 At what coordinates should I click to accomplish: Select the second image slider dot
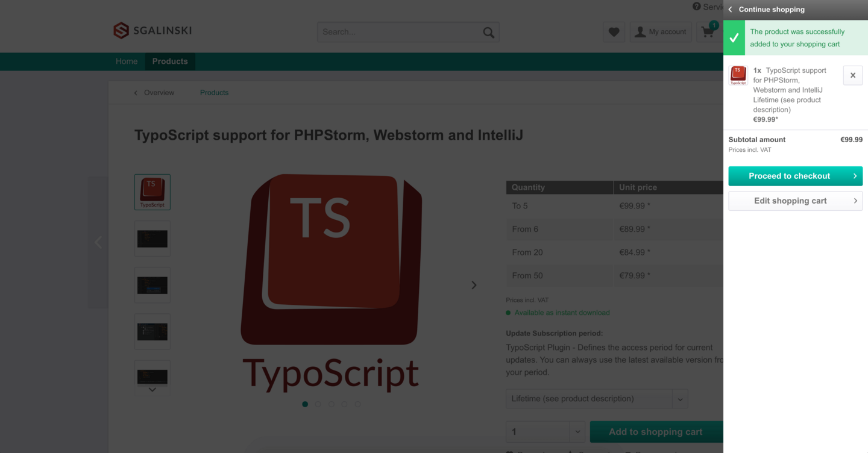click(318, 404)
